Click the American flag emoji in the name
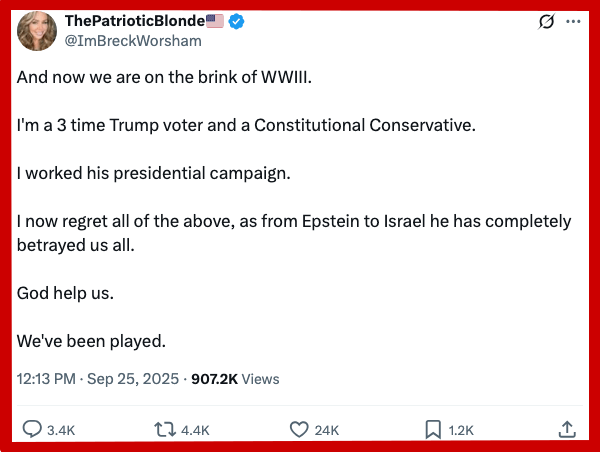Image resolution: width=600 pixels, height=452 pixels. pyautogui.click(x=214, y=22)
